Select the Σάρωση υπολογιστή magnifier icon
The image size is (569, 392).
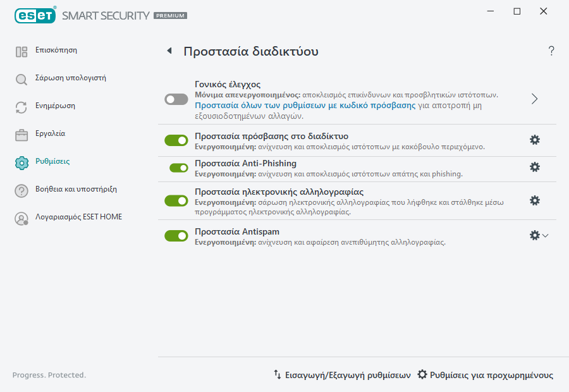coord(21,78)
